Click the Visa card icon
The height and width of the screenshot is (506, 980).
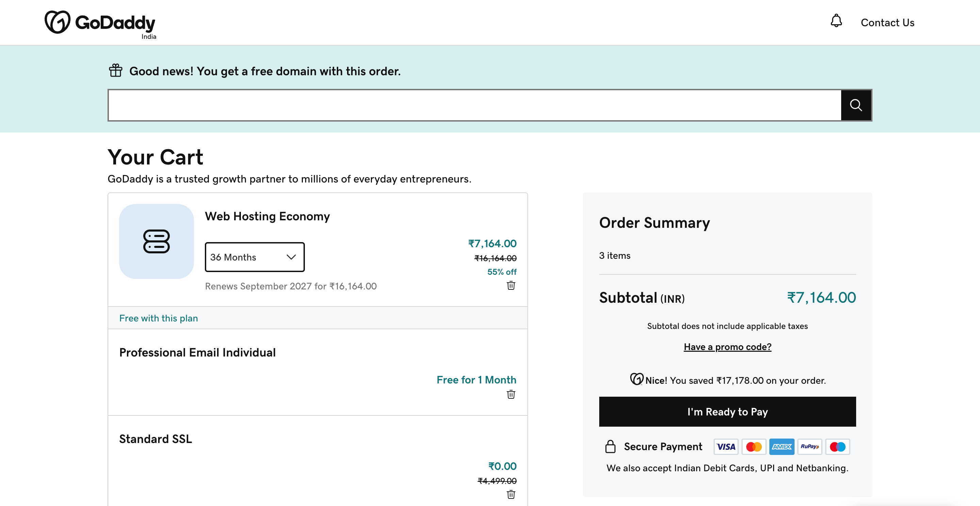(x=726, y=447)
